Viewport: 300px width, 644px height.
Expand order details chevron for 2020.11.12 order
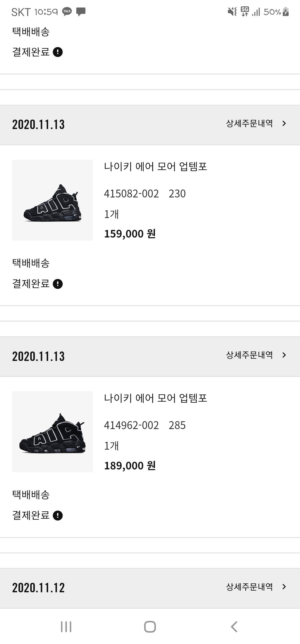(x=284, y=587)
